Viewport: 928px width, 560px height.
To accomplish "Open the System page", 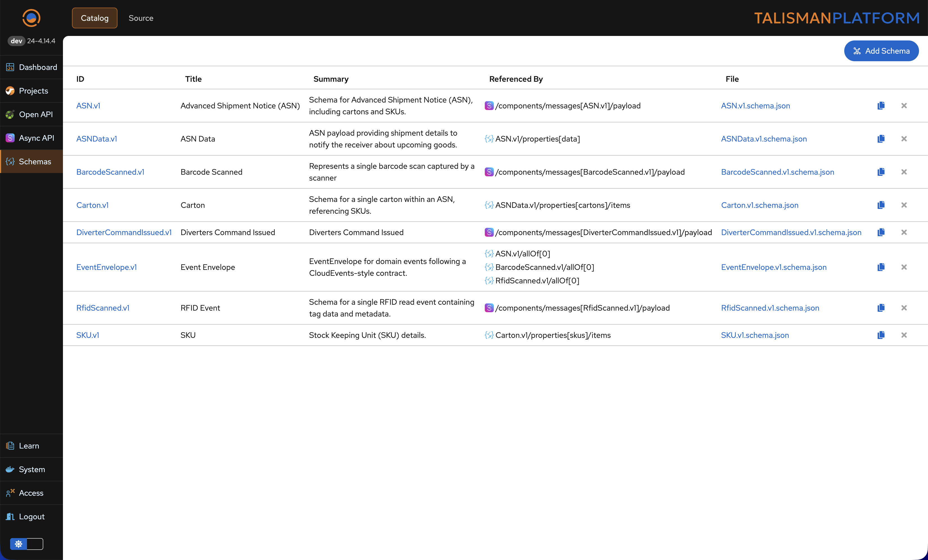I will 32,469.
